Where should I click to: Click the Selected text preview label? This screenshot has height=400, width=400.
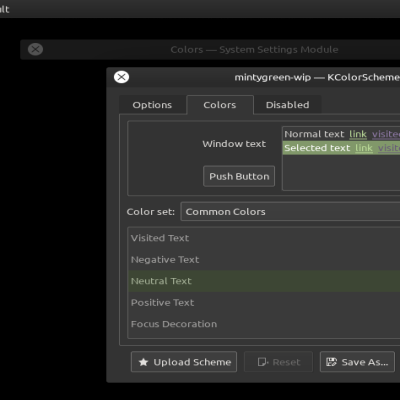click(317, 148)
